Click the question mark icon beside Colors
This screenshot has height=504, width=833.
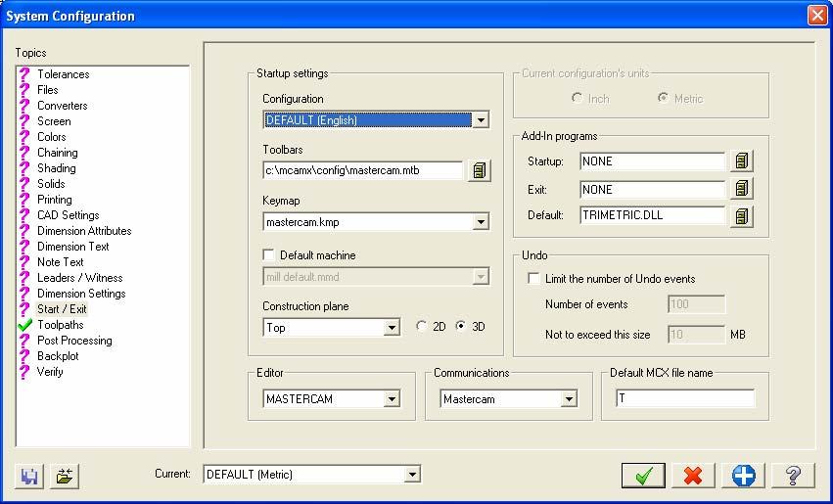[x=24, y=137]
